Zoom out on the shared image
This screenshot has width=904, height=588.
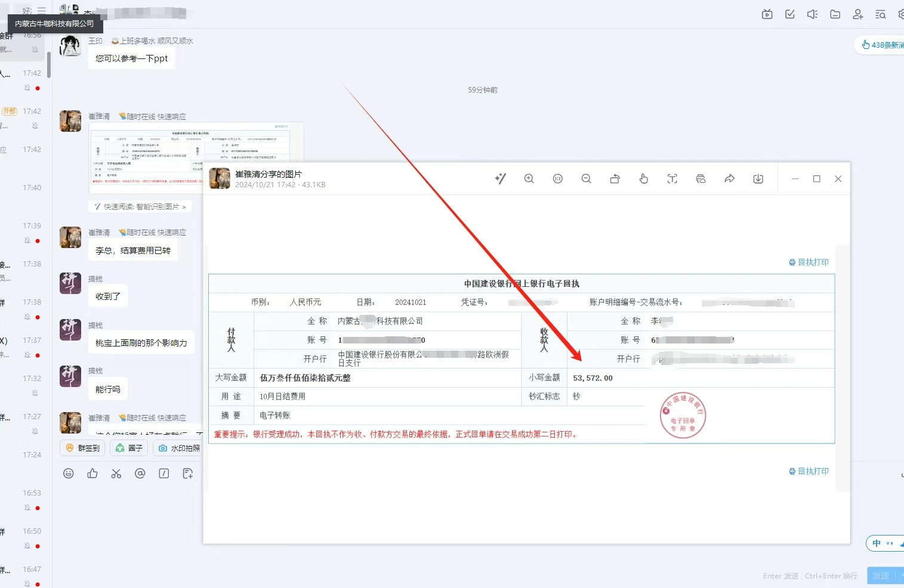click(586, 178)
